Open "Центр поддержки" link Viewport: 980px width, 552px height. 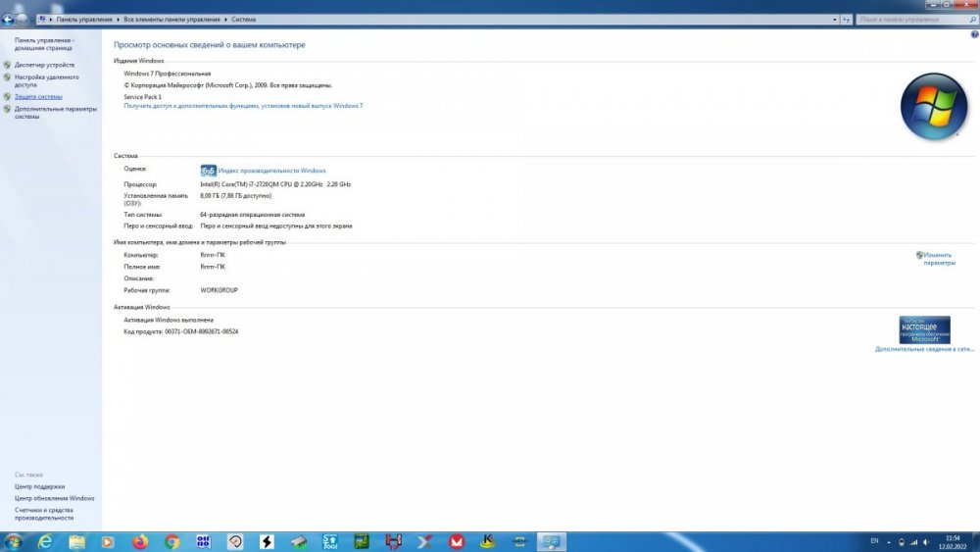pyautogui.click(x=39, y=486)
